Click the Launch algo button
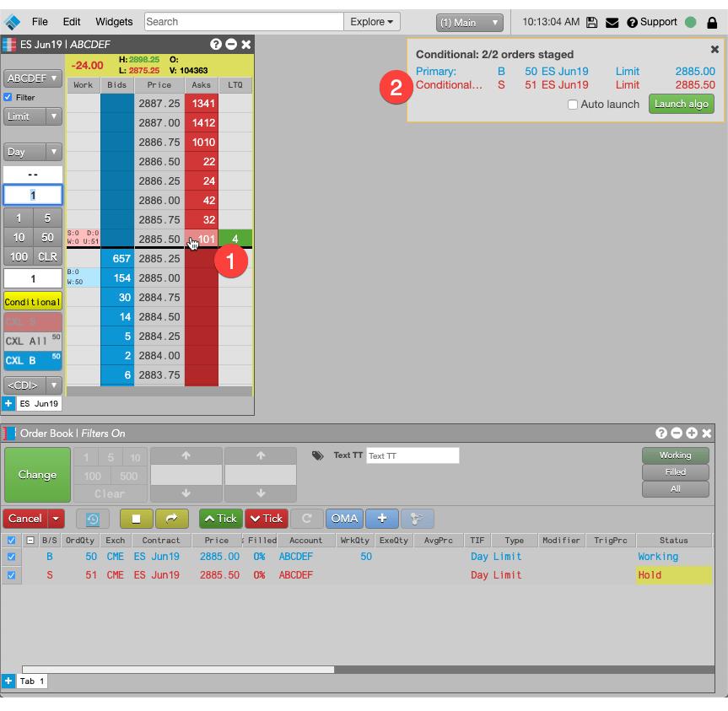 pos(681,104)
